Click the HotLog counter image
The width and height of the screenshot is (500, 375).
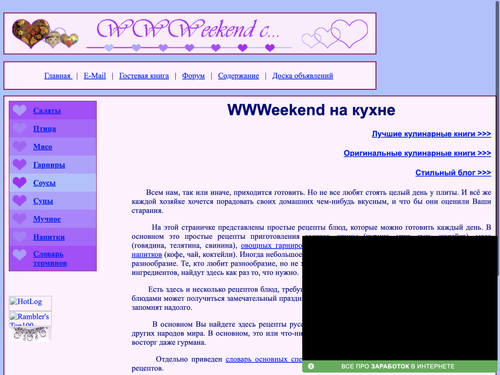point(30,303)
